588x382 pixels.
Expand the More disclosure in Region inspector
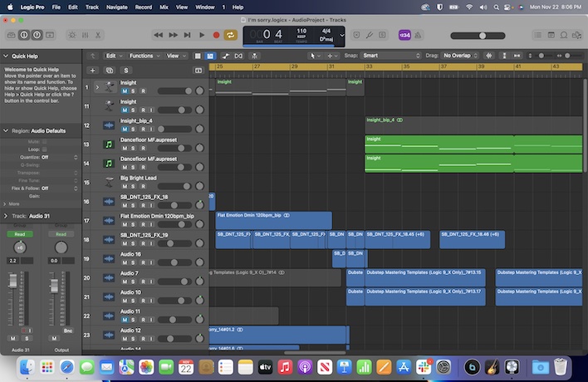point(5,204)
